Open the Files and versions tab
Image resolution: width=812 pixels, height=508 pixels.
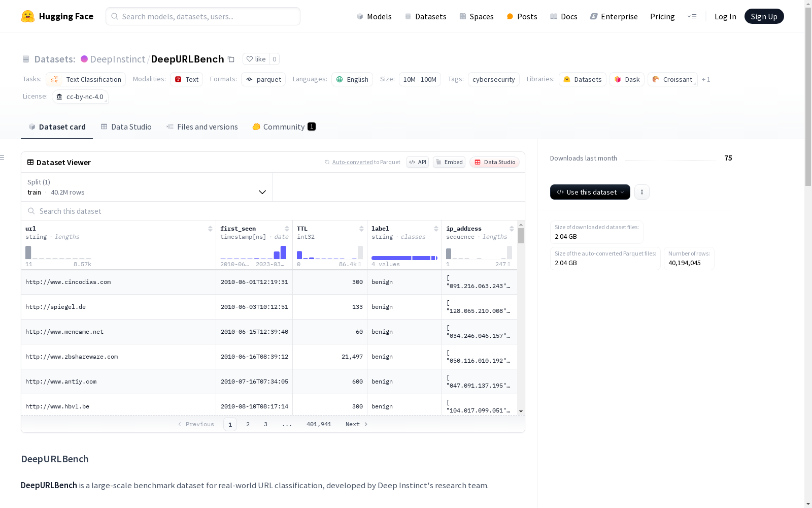202,127
